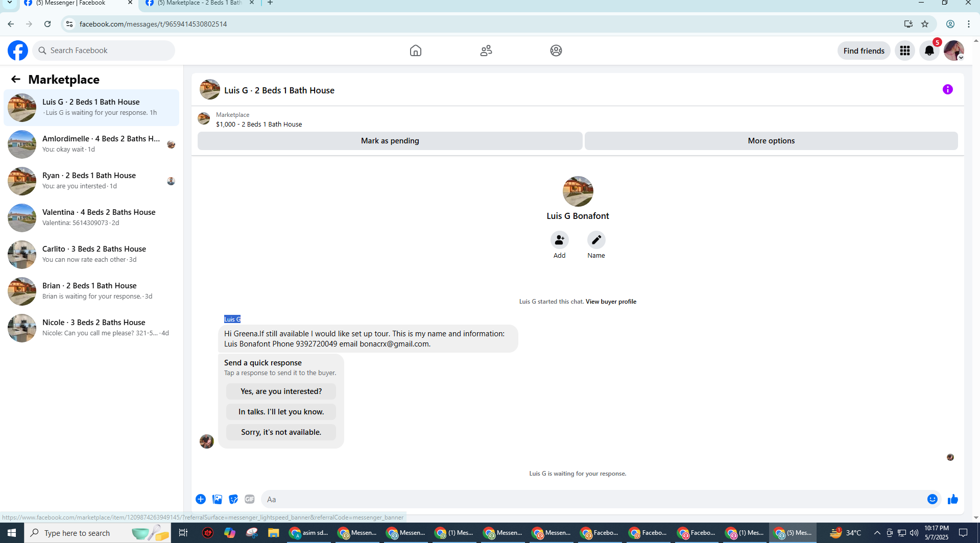Open the Amlordimelle 4 Beds conversation
The height and width of the screenshot is (543, 980).
[91, 144]
